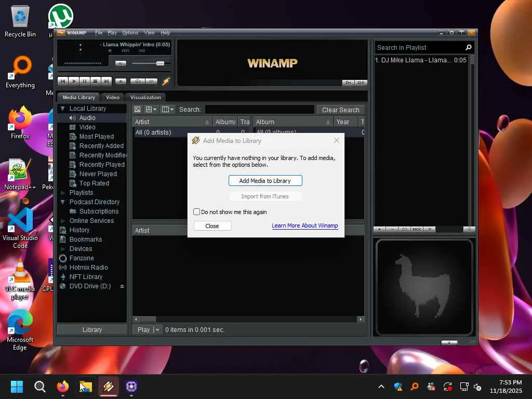Click the Play button at library bottom
Screen dimensions: 532x399
click(x=143, y=330)
